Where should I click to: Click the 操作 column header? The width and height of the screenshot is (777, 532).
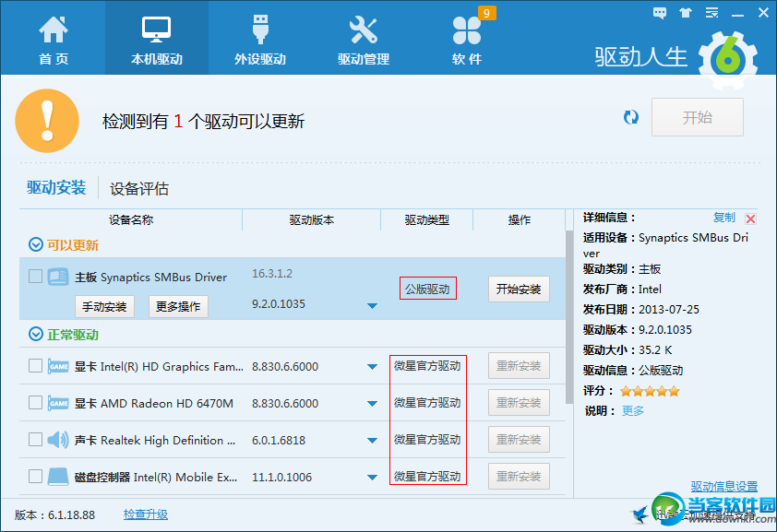coord(520,219)
